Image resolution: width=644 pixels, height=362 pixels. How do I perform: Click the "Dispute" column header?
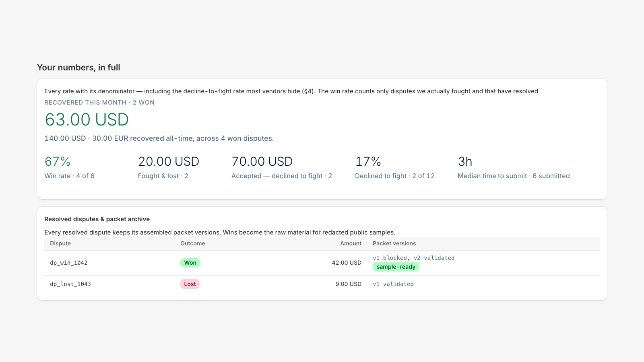click(x=60, y=243)
